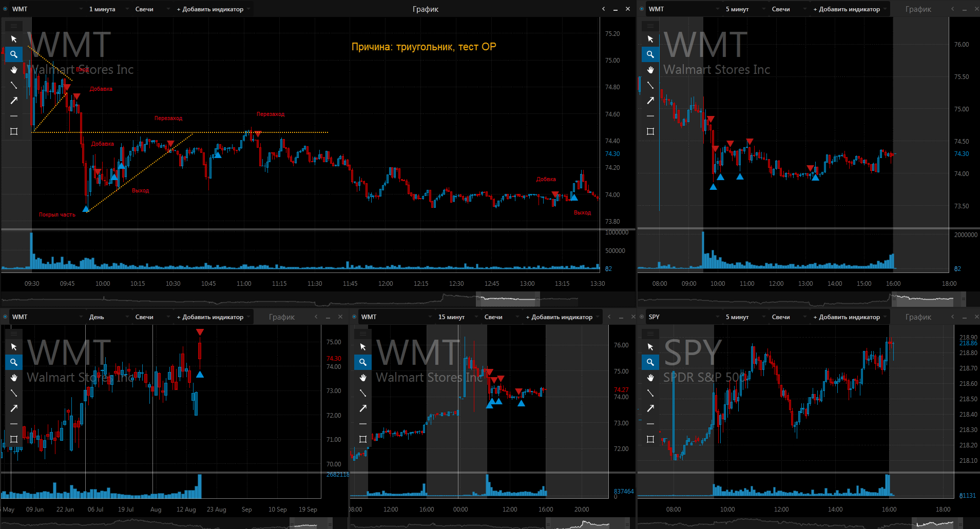Image resolution: width=980 pixels, height=529 pixels.
Task: Activate zoom tool in top-right WMT 5 минут chart
Action: (x=650, y=54)
